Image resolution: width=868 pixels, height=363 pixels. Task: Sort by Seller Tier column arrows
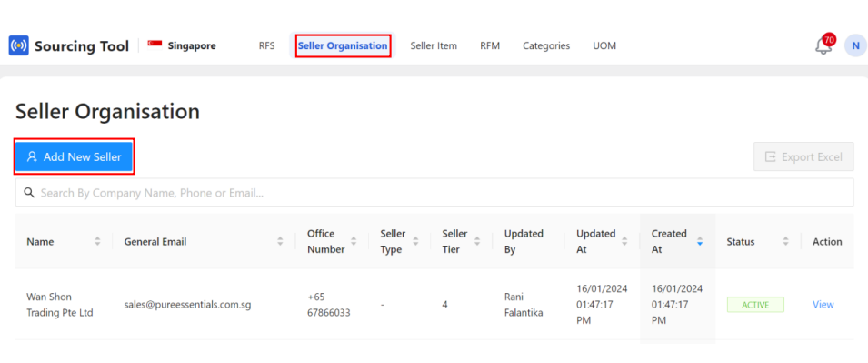pyautogui.click(x=478, y=242)
